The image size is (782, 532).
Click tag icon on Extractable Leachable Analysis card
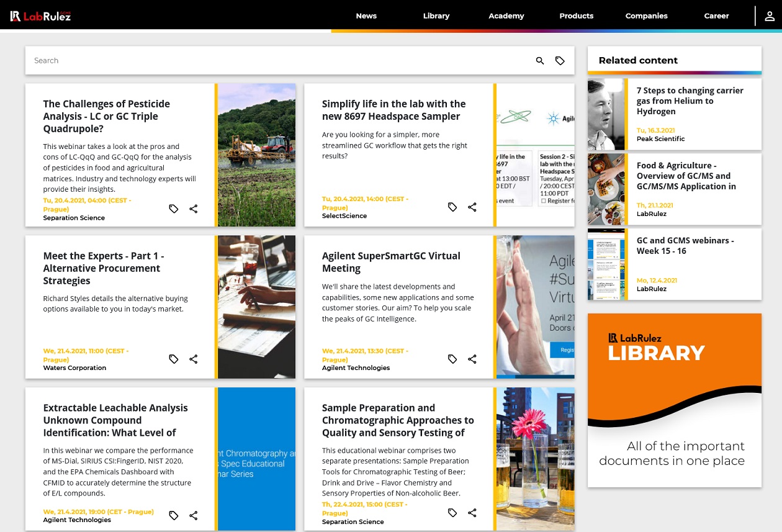click(x=174, y=515)
